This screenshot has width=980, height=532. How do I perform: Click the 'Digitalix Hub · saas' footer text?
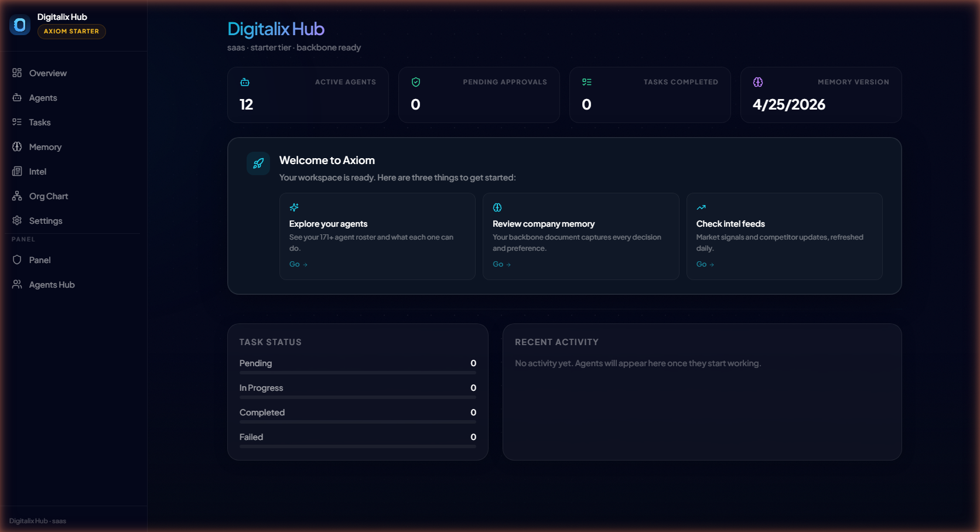pos(37,521)
